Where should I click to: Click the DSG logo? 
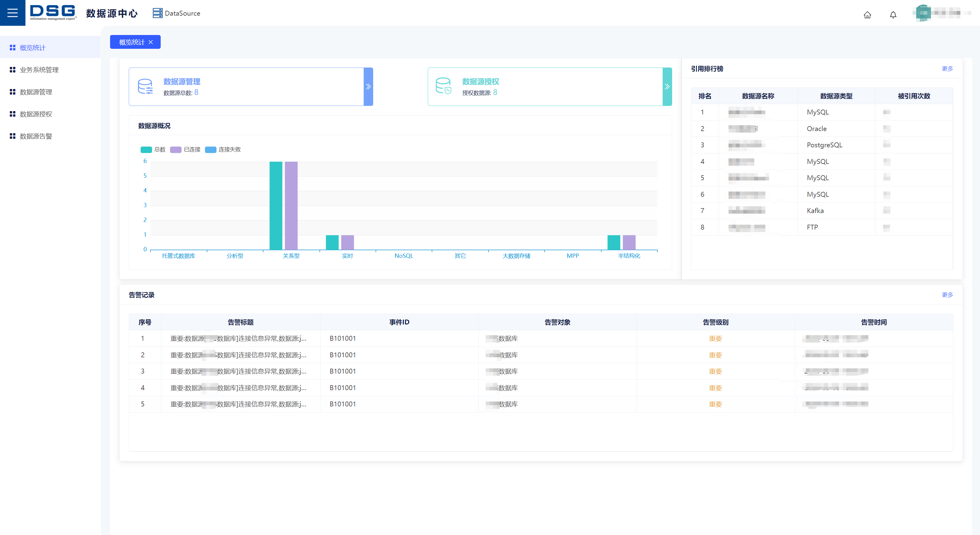click(53, 13)
